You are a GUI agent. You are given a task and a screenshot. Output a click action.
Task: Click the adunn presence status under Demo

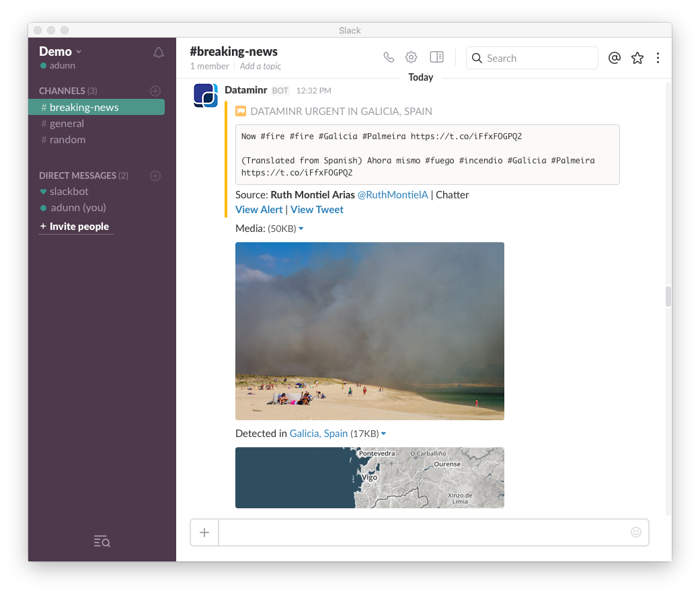pyautogui.click(x=58, y=66)
